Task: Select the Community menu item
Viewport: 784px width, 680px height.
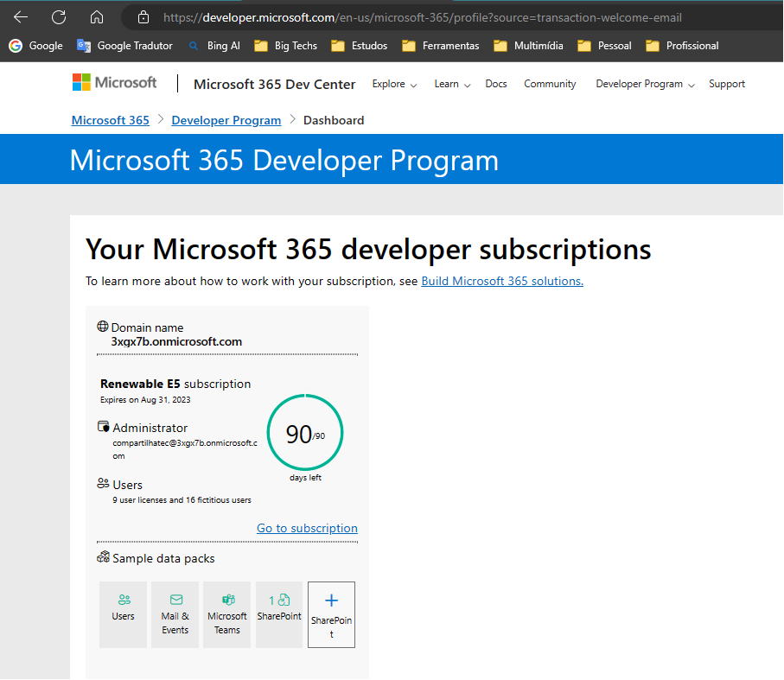Action: click(x=549, y=84)
